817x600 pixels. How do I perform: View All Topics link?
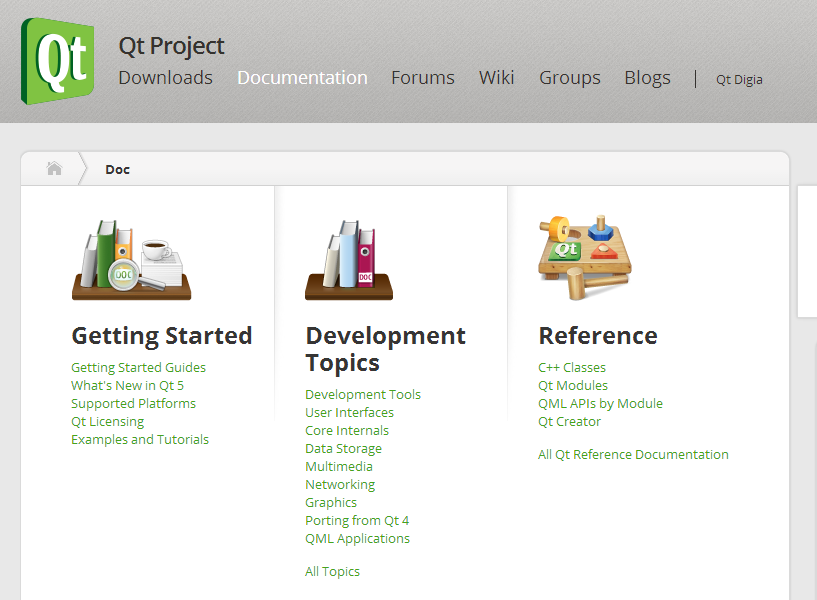point(332,572)
